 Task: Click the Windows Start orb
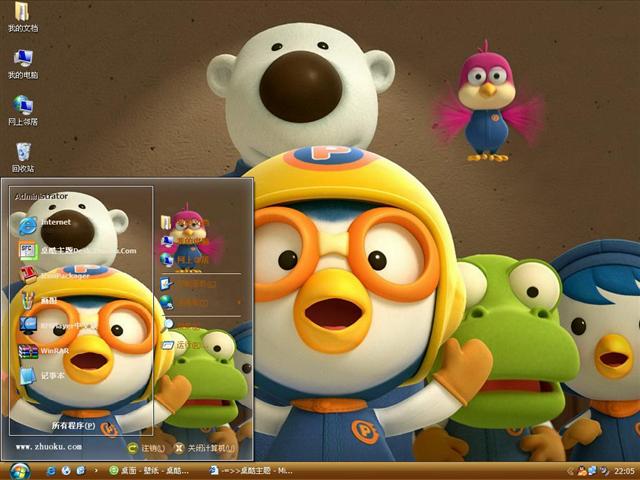coord(20,471)
